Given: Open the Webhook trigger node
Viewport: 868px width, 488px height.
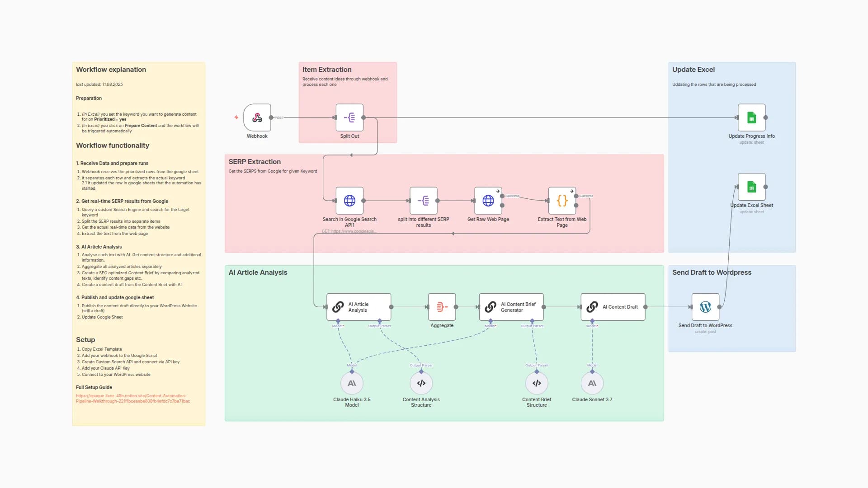Looking at the screenshot, I should [x=257, y=117].
